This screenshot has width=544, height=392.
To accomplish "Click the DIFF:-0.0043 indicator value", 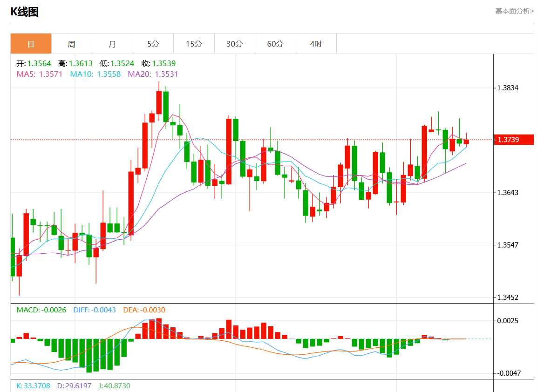I will tap(95, 310).
